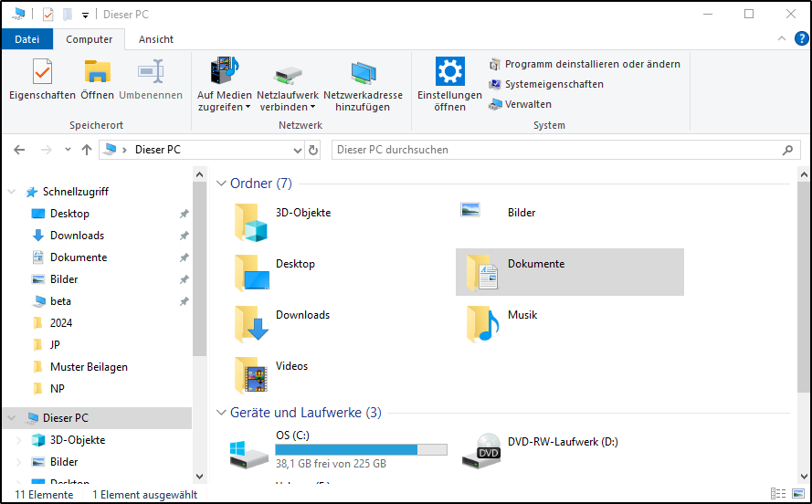
Task: Switch to the Ansicht ribbon tab
Action: (156, 39)
